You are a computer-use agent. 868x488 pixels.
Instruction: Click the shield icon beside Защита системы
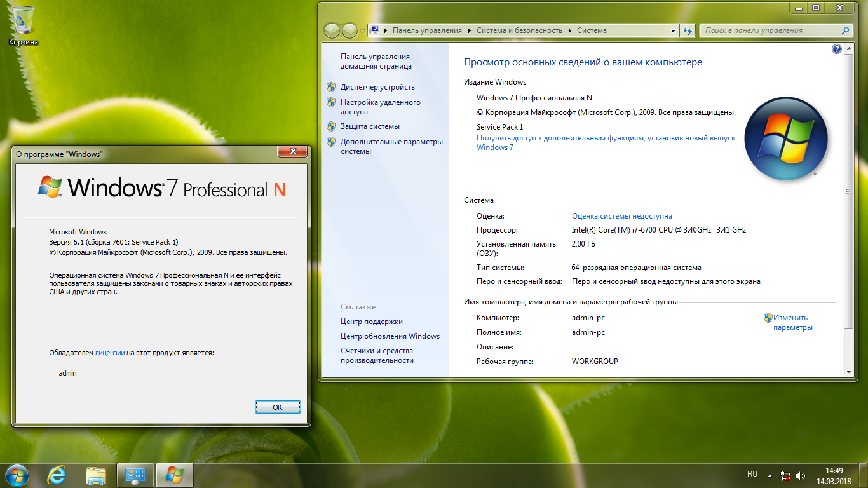click(x=331, y=126)
